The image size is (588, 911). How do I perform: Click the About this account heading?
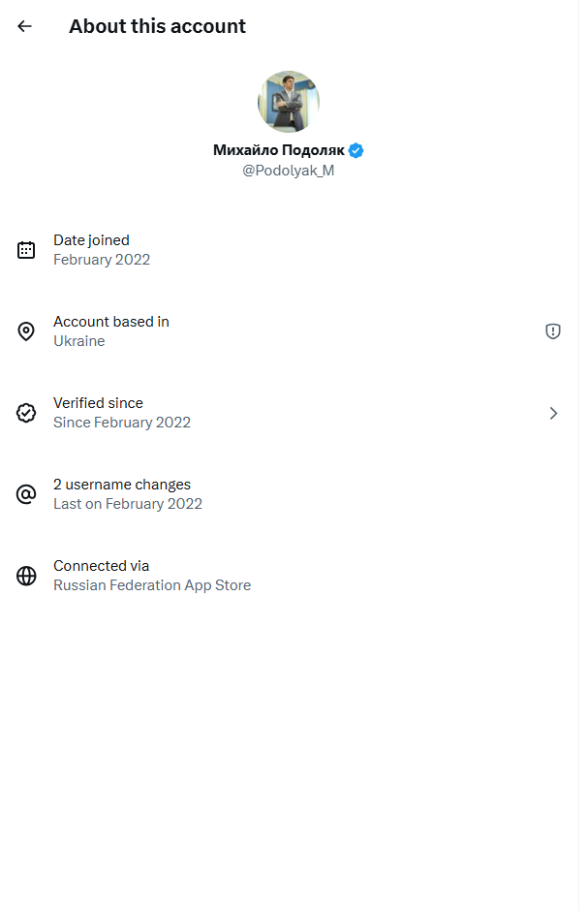(x=157, y=26)
